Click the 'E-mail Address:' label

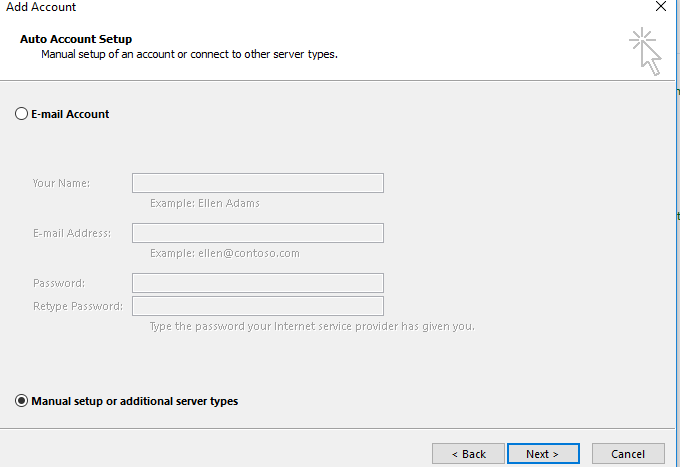(x=72, y=233)
